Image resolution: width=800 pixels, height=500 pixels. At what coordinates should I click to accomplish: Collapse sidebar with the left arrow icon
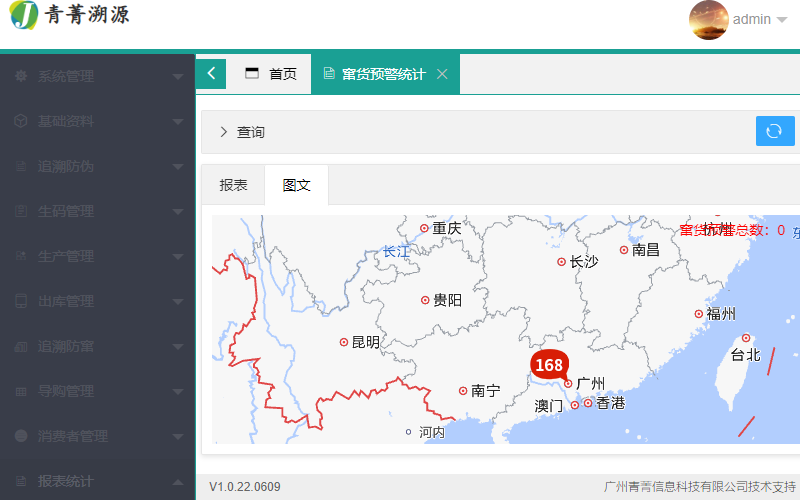tap(211, 73)
